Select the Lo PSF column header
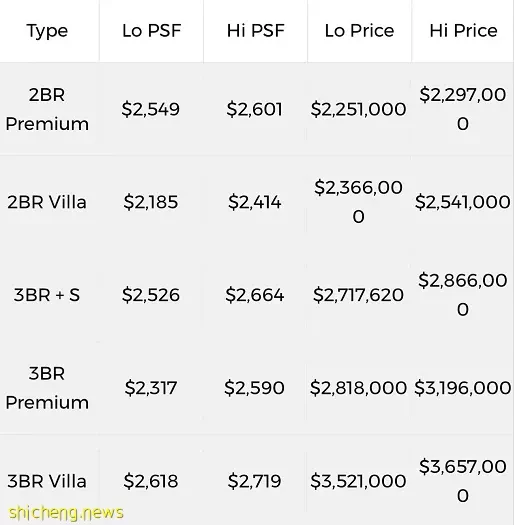This screenshot has width=514, height=525. 151,30
